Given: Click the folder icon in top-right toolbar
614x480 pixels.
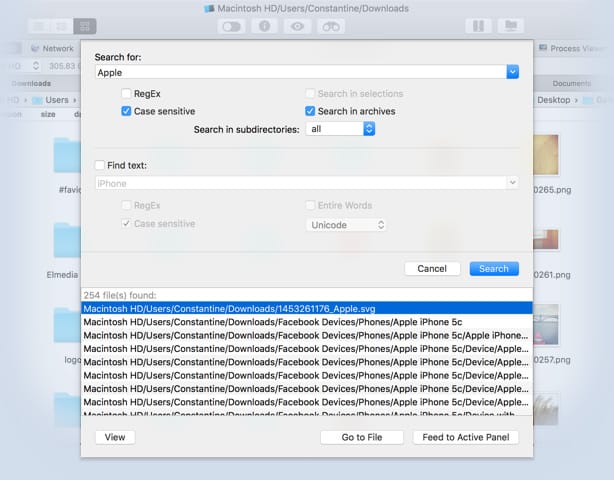Looking at the screenshot, I should [510, 26].
